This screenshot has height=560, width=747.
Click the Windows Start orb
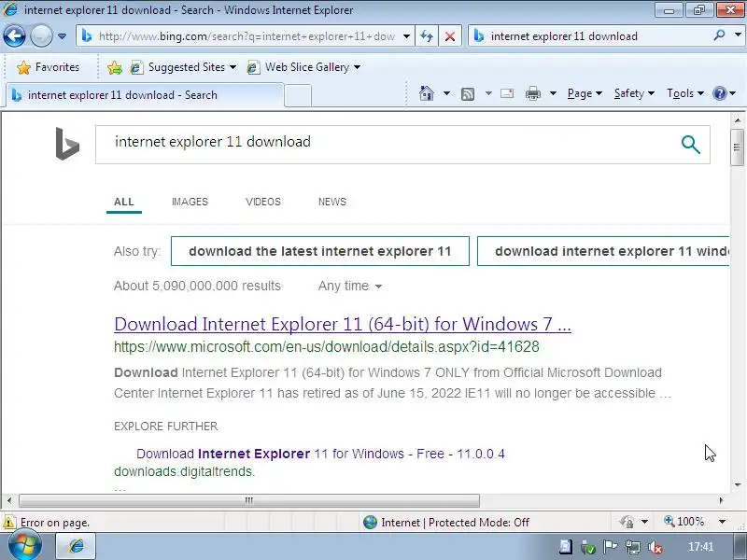[24, 546]
